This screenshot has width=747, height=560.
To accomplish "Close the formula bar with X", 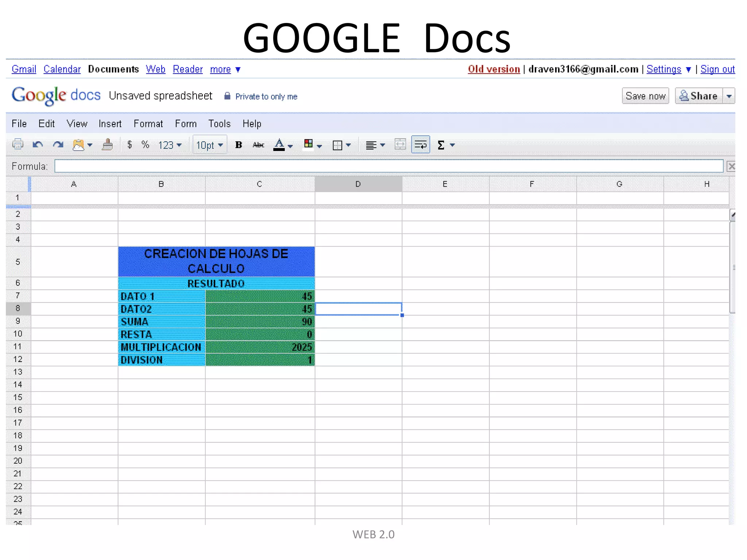I will (731, 167).
